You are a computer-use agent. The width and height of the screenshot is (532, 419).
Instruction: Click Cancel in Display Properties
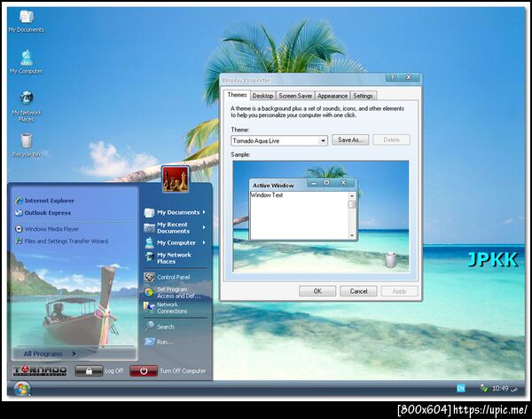point(358,291)
